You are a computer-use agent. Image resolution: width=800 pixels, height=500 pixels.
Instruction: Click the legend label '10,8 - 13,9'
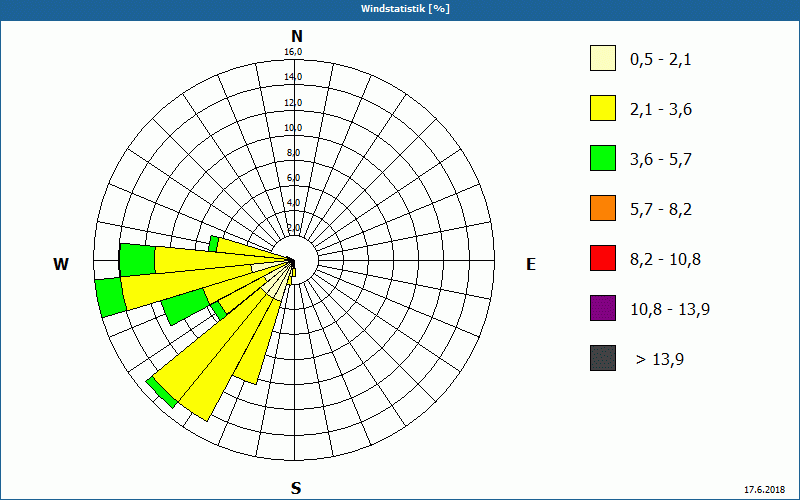pyautogui.click(x=670, y=310)
